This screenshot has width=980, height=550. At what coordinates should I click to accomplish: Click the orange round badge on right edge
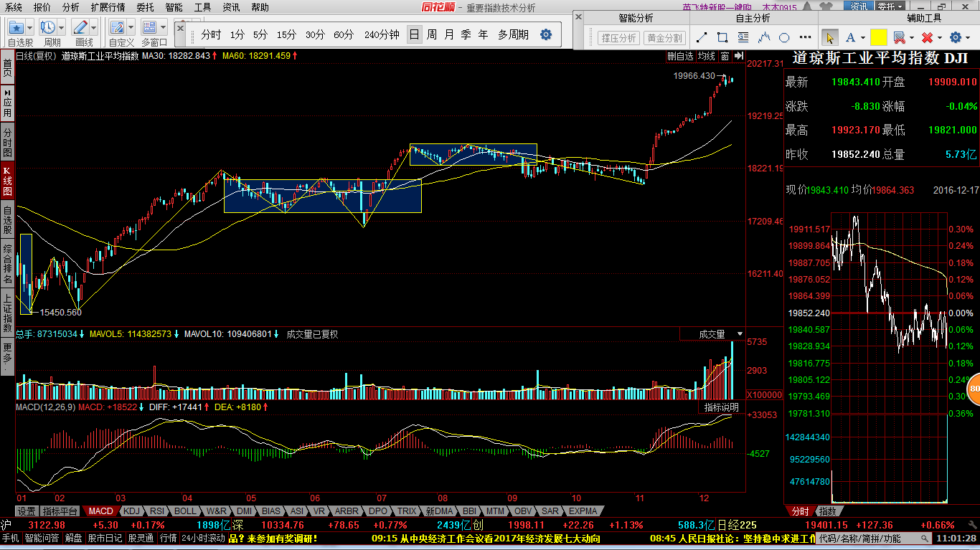[x=974, y=389]
